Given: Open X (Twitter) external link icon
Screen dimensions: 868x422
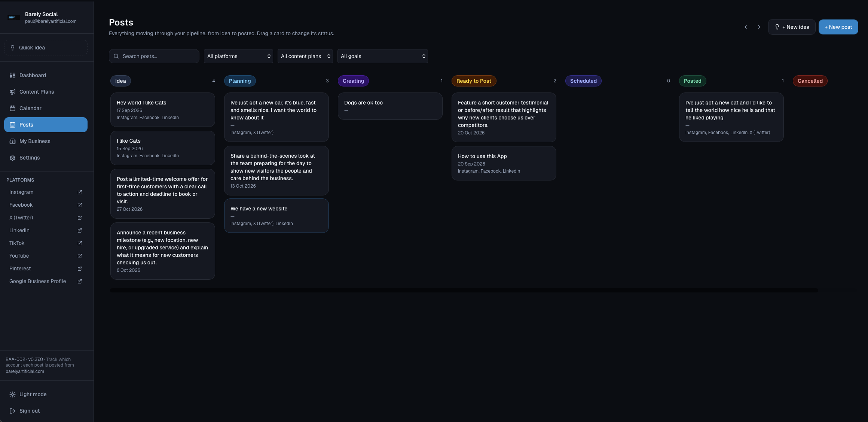Looking at the screenshot, I should tap(80, 218).
